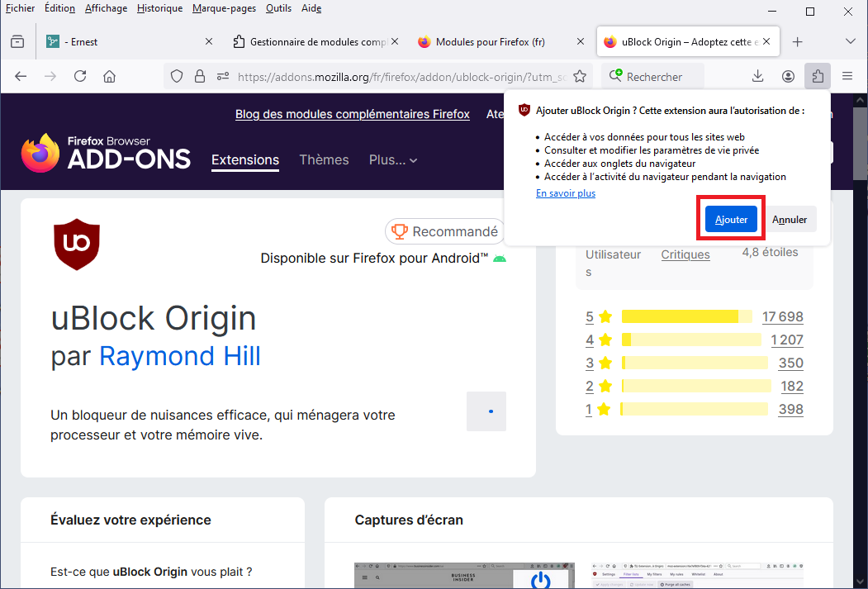
Task: Expand the Plus… dropdown menu
Action: [393, 160]
